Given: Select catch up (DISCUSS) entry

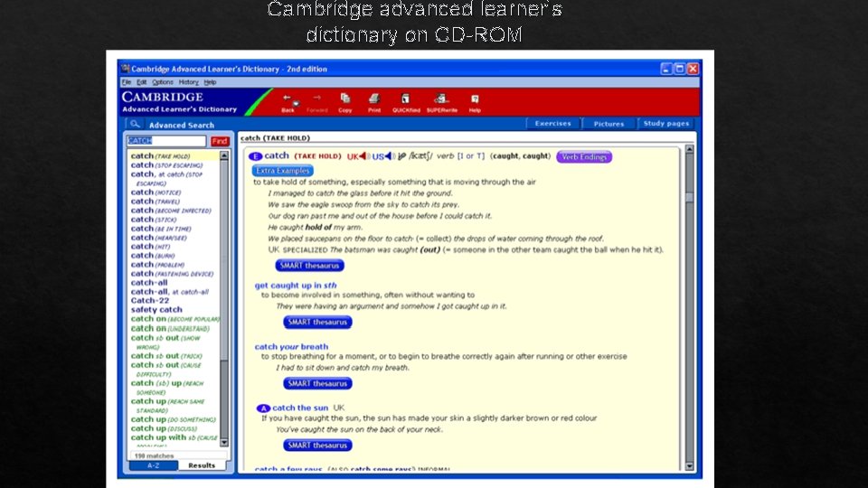Looking at the screenshot, I should tap(164, 428).
